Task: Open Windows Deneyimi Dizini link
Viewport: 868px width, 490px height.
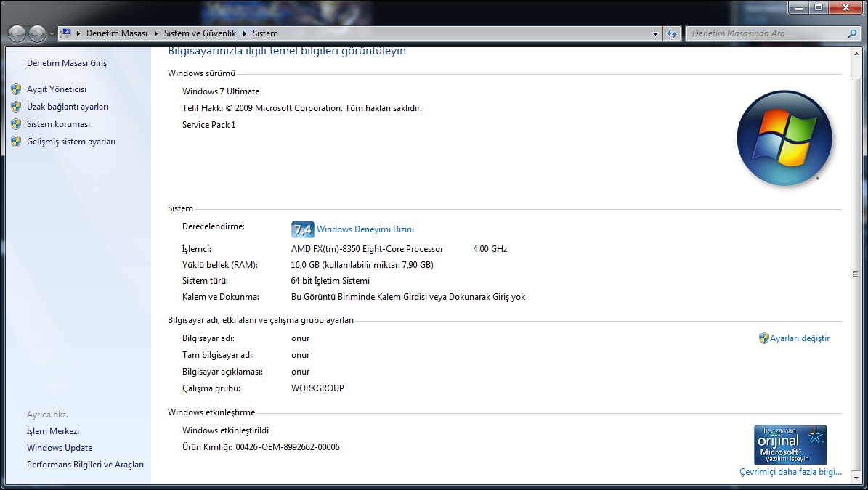Action: [x=365, y=229]
